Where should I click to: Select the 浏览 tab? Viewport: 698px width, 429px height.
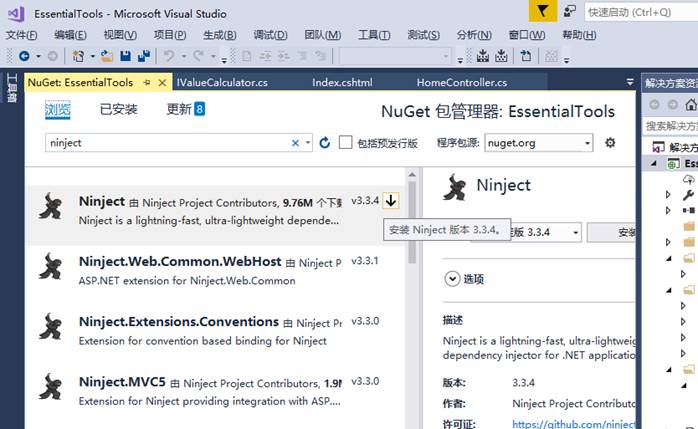pyautogui.click(x=58, y=109)
